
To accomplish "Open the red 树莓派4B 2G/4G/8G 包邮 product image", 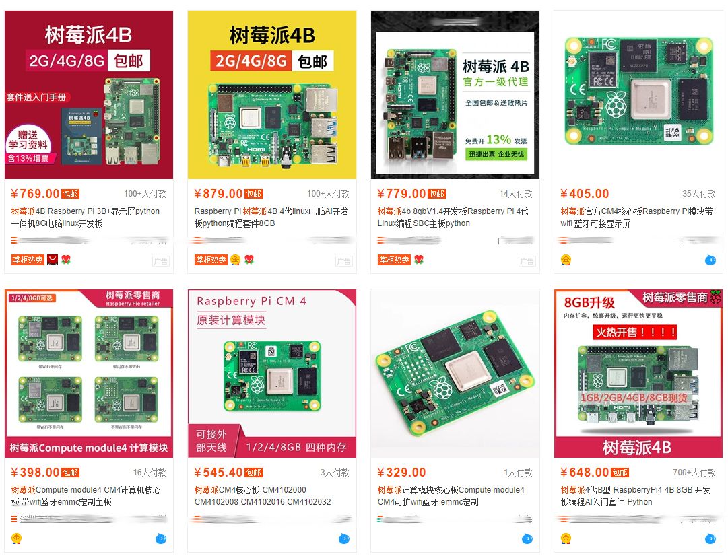I will [x=89, y=95].
